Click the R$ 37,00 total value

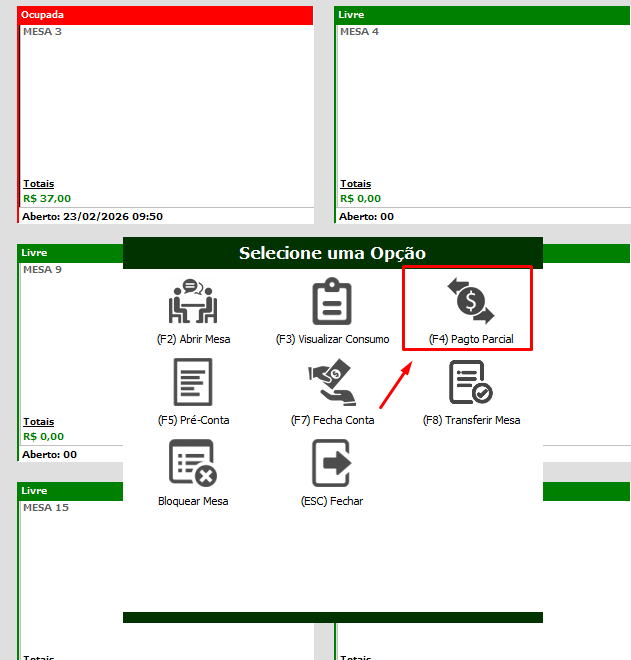(x=47, y=198)
